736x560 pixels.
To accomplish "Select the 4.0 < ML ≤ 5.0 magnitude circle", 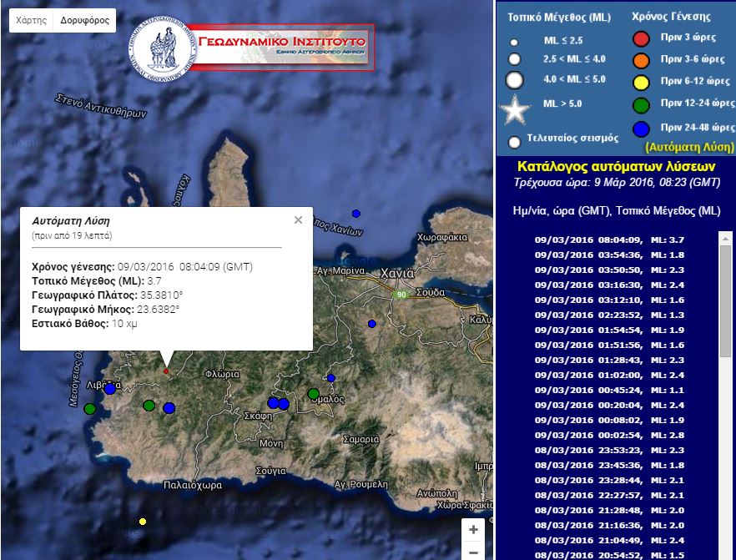I will [515, 78].
